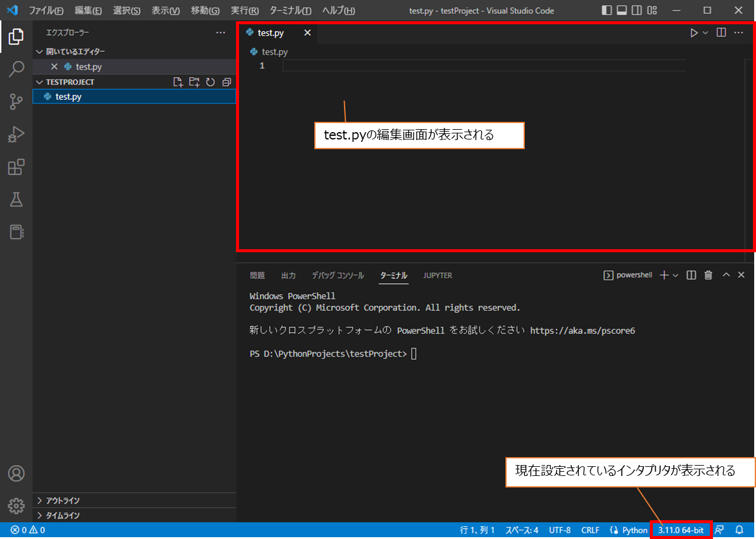Open the ターミナル menu in menu bar
The height and width of the screenshot is (539, 756).
click(290, 11)
